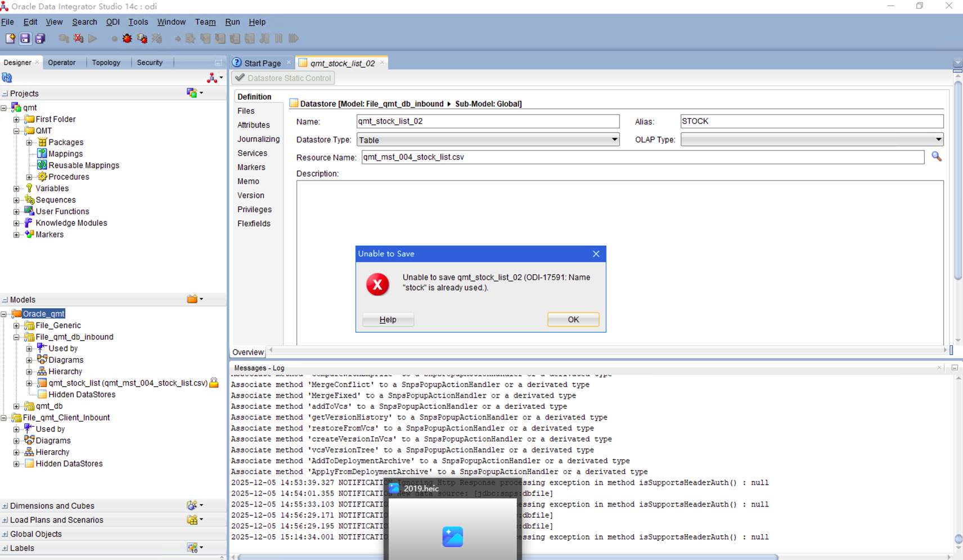This screenshot has height=560, width=963.
Task: Switch to the Topology navigator tab
Action: tap(106, 62)
